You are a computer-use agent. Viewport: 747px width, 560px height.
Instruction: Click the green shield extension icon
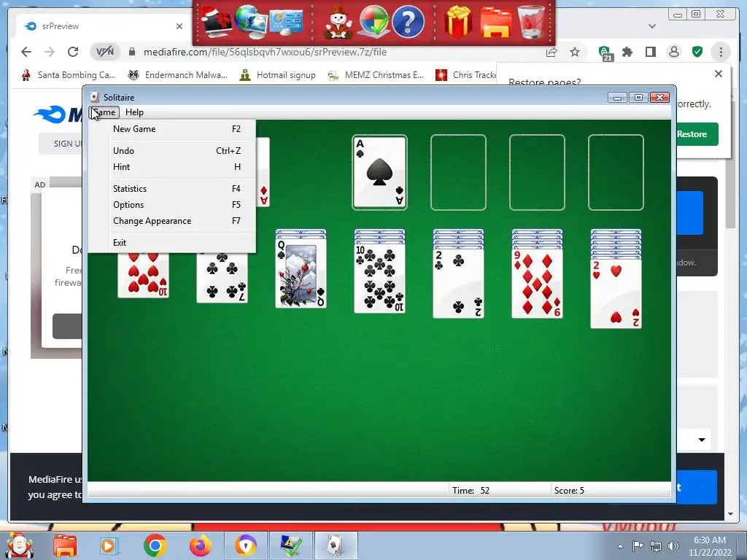pos(697,52)
